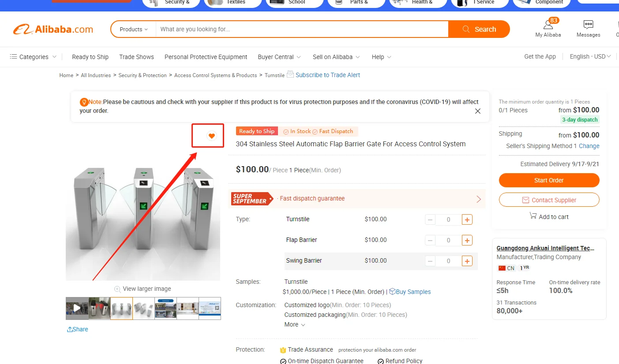This screenshot has height=364, width=619.
Task: Change the seller's shipping method
Action: coord(589,146)
